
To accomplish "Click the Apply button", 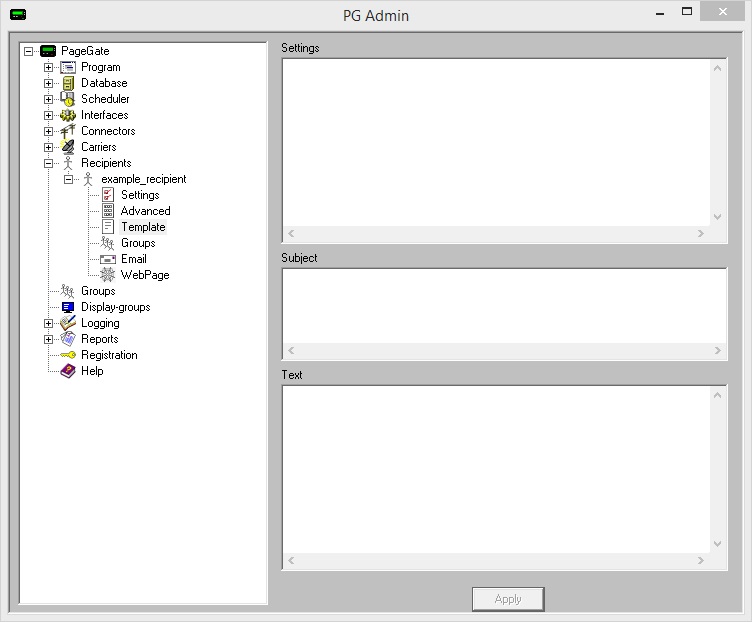I will 508,599.
